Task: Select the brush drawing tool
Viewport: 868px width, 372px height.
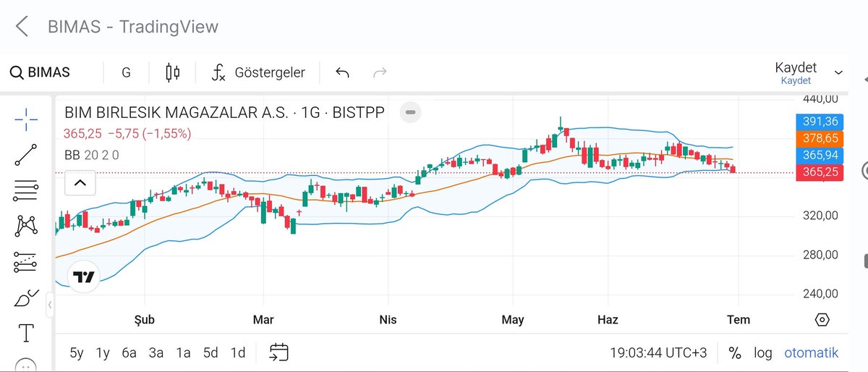Action: [26, 297]
